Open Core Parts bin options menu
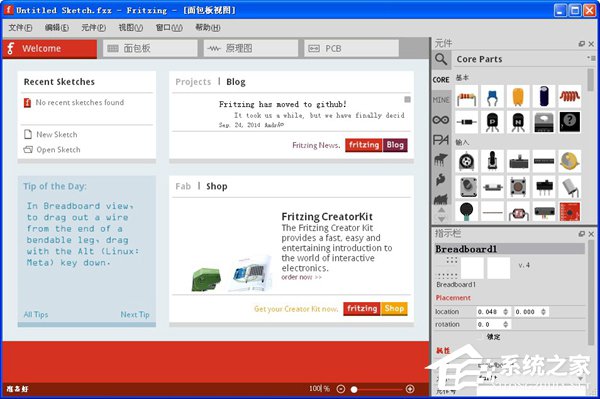This screenshot has height=399, width=600. coord(591,58)
